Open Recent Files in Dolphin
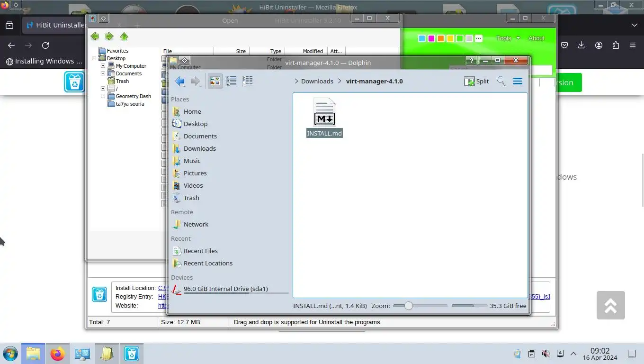 (x=201, y=251)
